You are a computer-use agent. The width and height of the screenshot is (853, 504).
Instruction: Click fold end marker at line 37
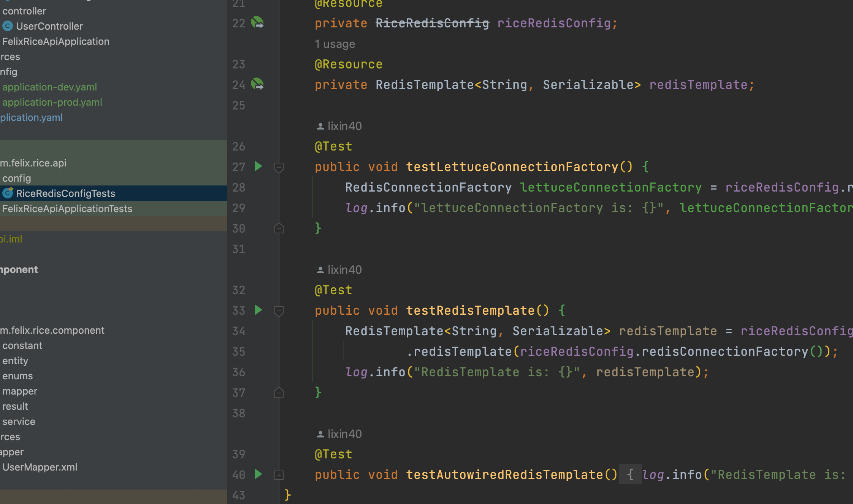coord(279,393)
